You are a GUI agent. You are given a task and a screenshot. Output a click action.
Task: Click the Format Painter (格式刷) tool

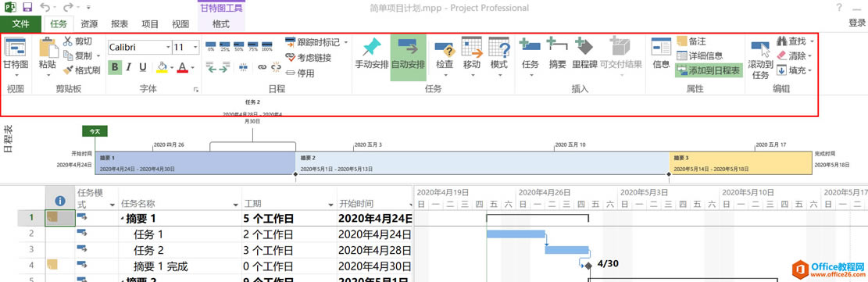coord(80,70)
